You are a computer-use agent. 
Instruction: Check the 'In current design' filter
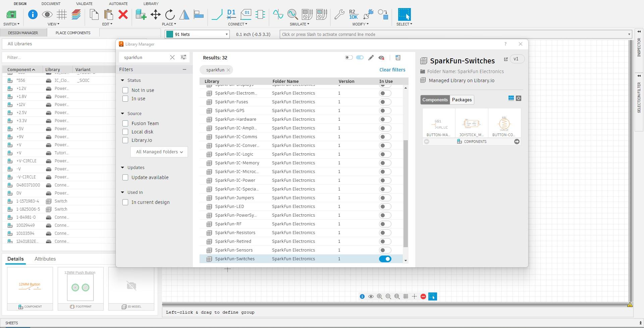[125, 202]
